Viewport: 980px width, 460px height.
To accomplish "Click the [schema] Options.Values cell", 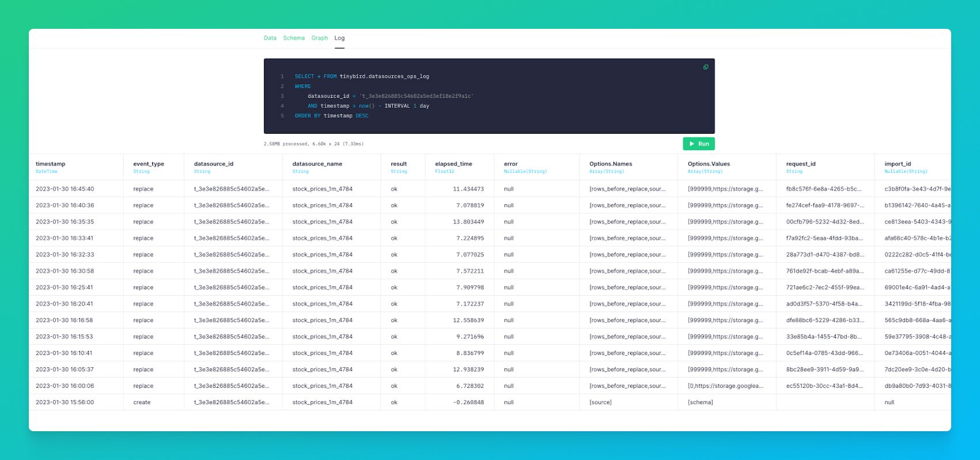I will tap(700, 402).
